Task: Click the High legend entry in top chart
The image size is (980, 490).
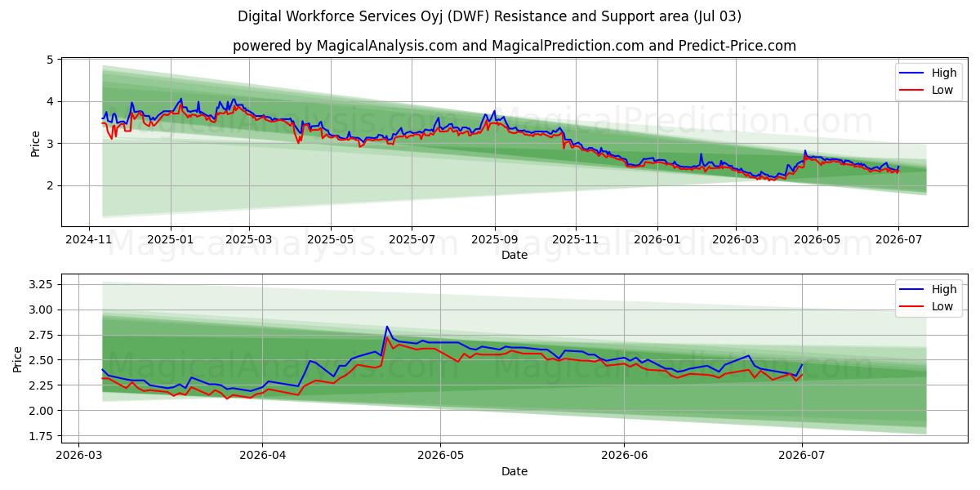Action: (x=927, y=73)
